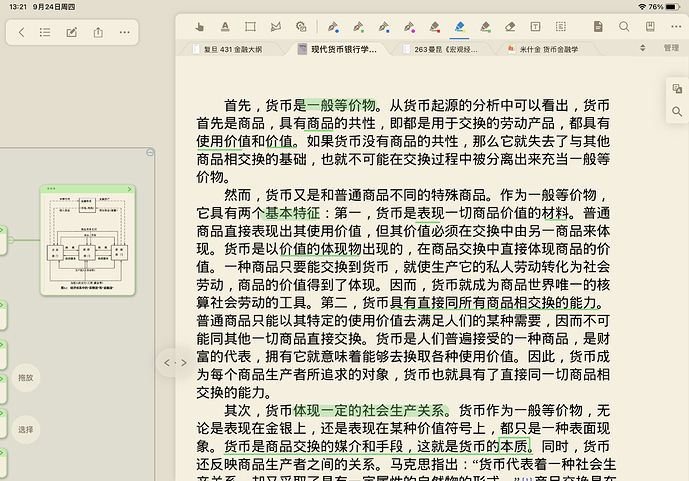Screen dimensions: 689x481
Task: Open the document page icon
Action: [x=598, y=26]
